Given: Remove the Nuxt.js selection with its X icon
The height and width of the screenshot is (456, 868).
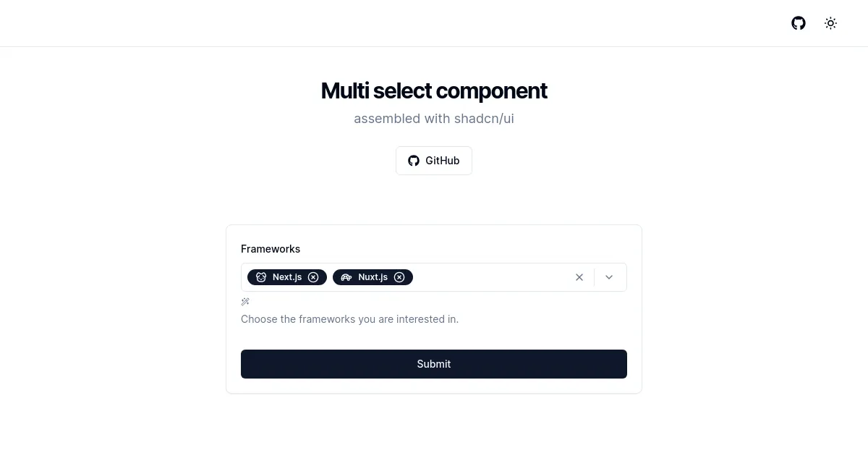Looking at the screenshot, I should pos(399,276).
